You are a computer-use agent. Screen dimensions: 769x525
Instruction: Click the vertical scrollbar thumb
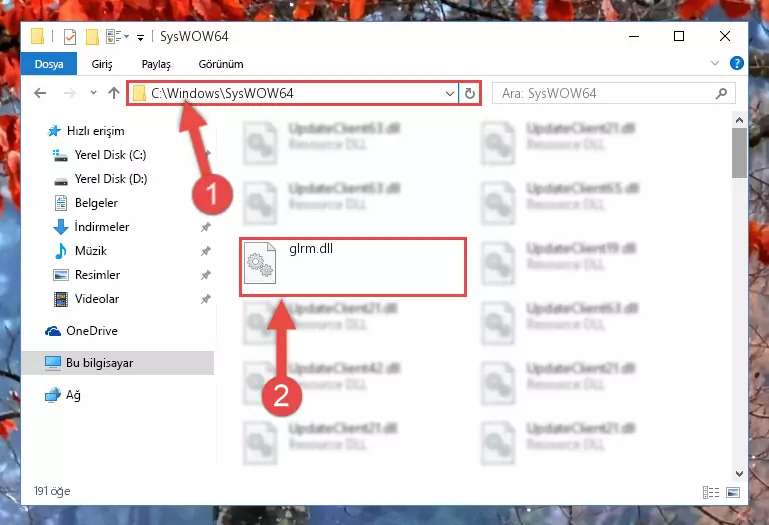click(x=739, y=153)
